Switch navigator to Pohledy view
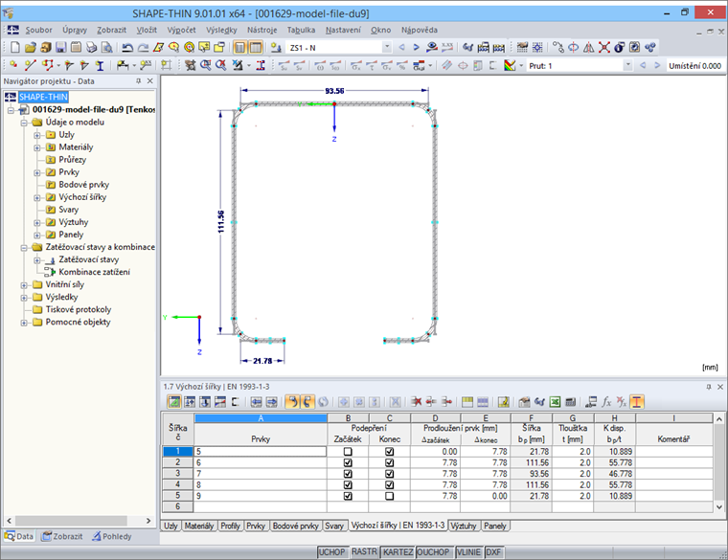 click(x=112, y=536)
